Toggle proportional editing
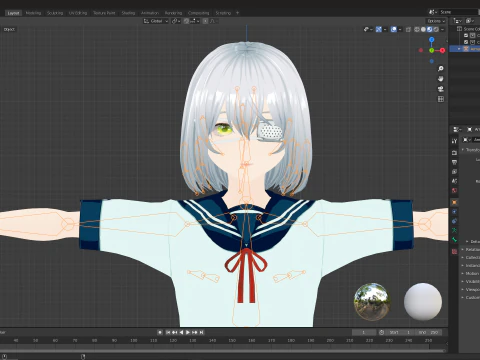The image size is (480, 360). pyautogui.click(x=205, y=21)
